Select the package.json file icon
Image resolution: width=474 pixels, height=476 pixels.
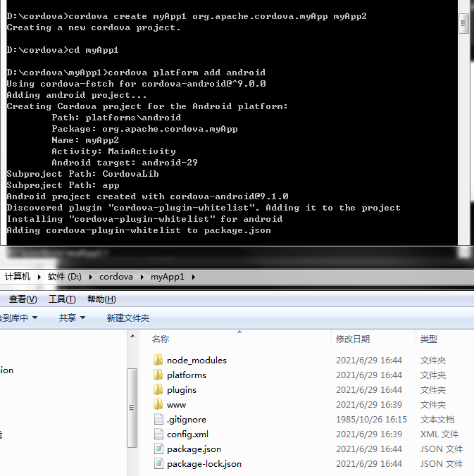(158, 449)
